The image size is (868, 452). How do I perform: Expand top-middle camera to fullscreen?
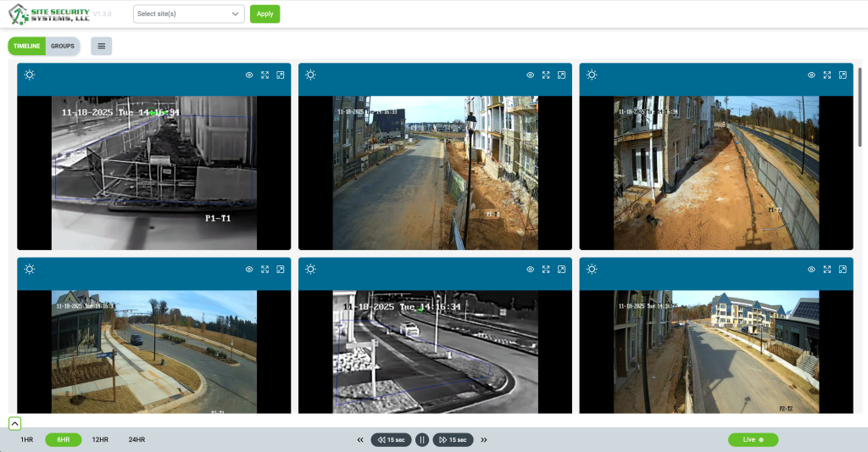(546, 75)
